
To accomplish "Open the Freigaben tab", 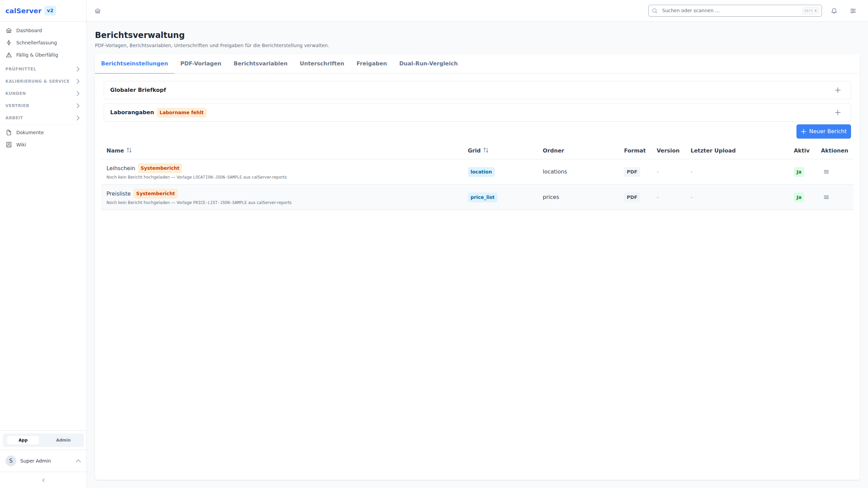I will point(372,64).
